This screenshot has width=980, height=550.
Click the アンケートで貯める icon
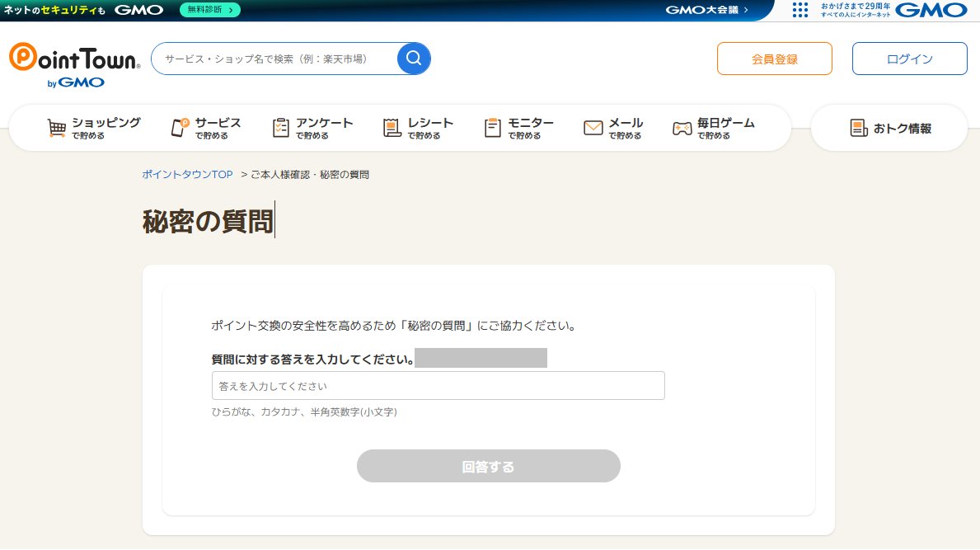click(280, 127)
